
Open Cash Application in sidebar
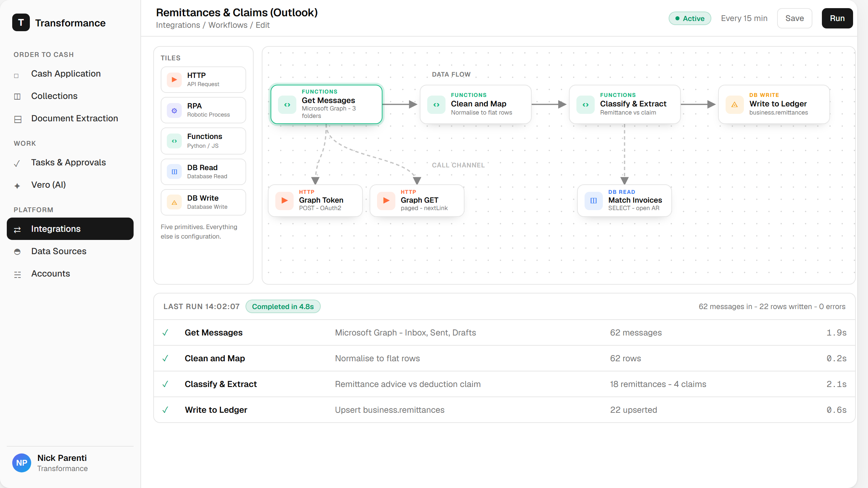click(70, 74)
